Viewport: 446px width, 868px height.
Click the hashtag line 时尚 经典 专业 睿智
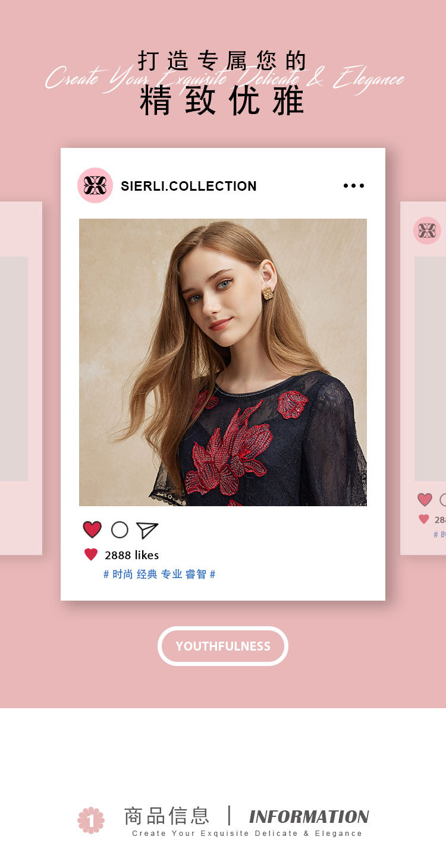tap(159, 575)
